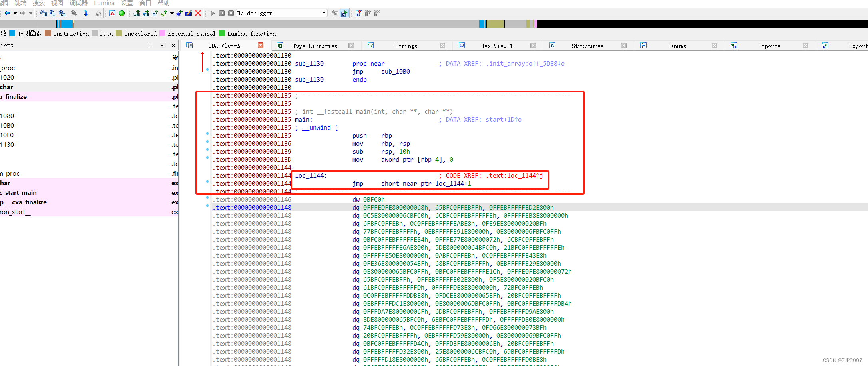
Task: Click the navigate-back blue arrow
Action: (7, 13)
